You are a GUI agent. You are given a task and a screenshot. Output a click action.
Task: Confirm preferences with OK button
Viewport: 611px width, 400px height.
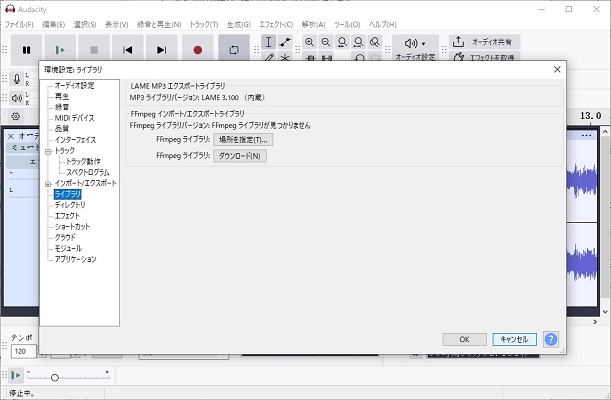click(464, 339)
